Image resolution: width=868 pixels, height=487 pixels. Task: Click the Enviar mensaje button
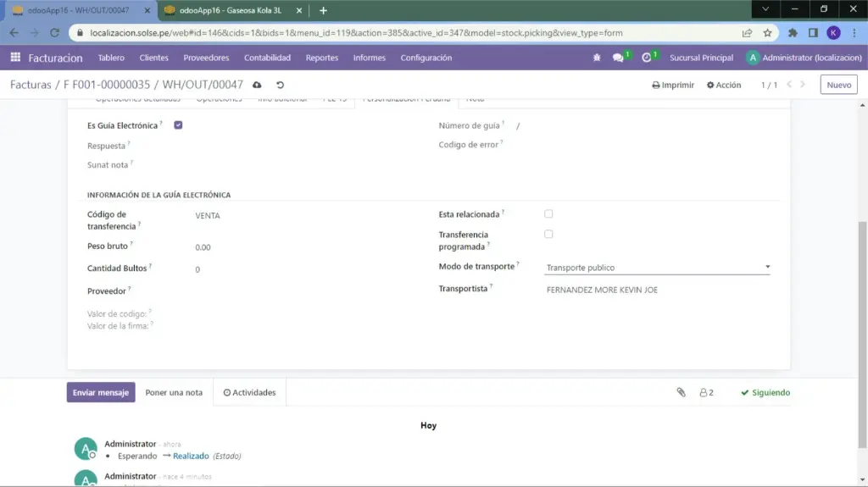point(101,393)
